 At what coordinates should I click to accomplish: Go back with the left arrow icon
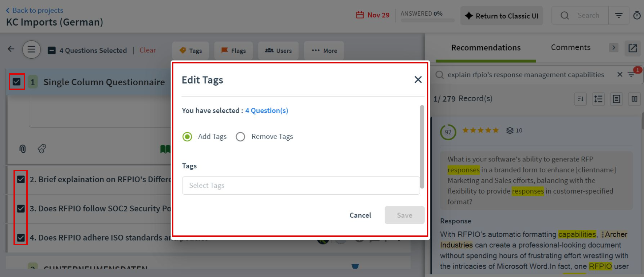pos(11,49)
